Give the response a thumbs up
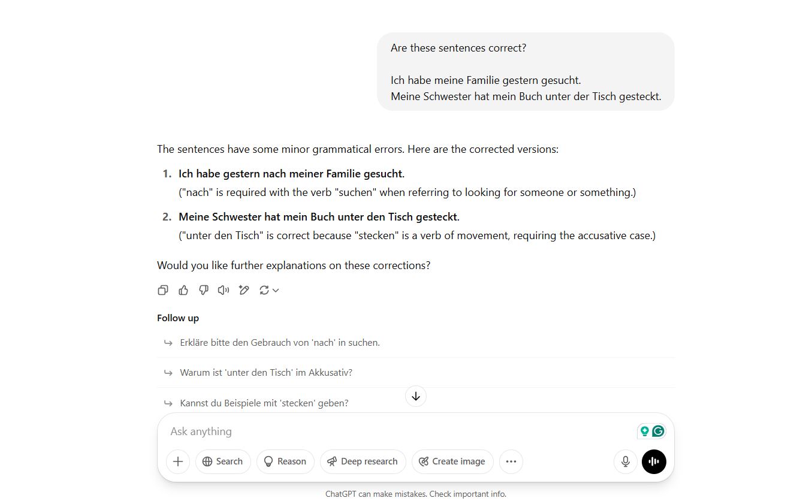Viewport: 812px width, 504px height. [183, 290]
